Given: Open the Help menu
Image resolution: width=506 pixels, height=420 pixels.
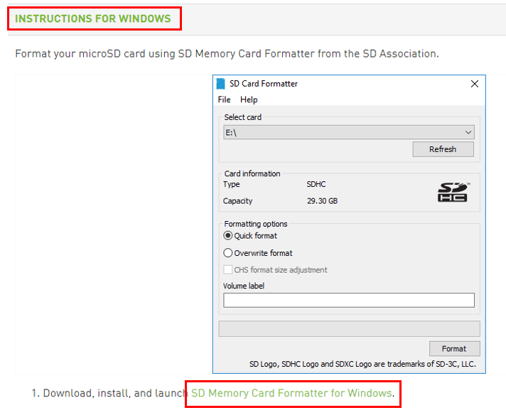Looking at the screenshot, I should pyautogui.click(x=249, y=99).
